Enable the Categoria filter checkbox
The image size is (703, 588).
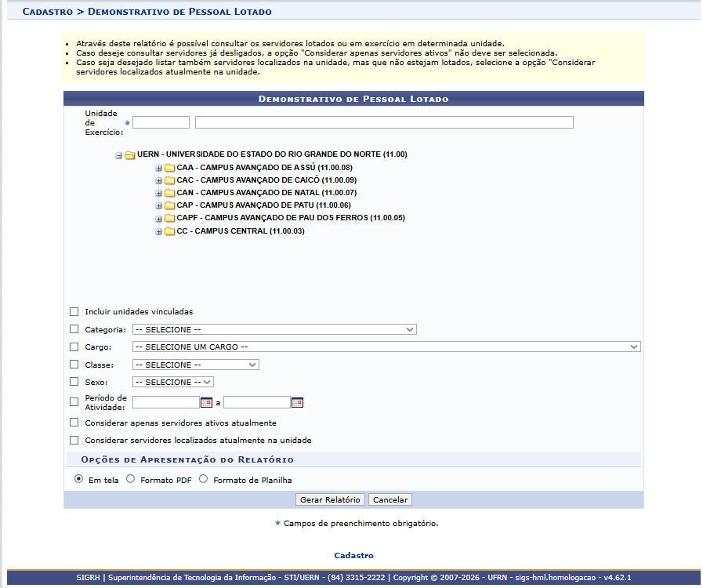74,329
